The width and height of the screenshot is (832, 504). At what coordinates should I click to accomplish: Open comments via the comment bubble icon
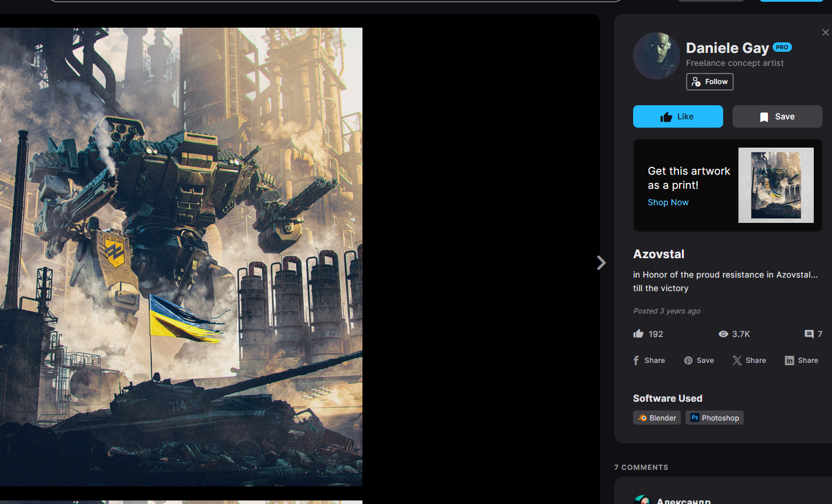809,334
